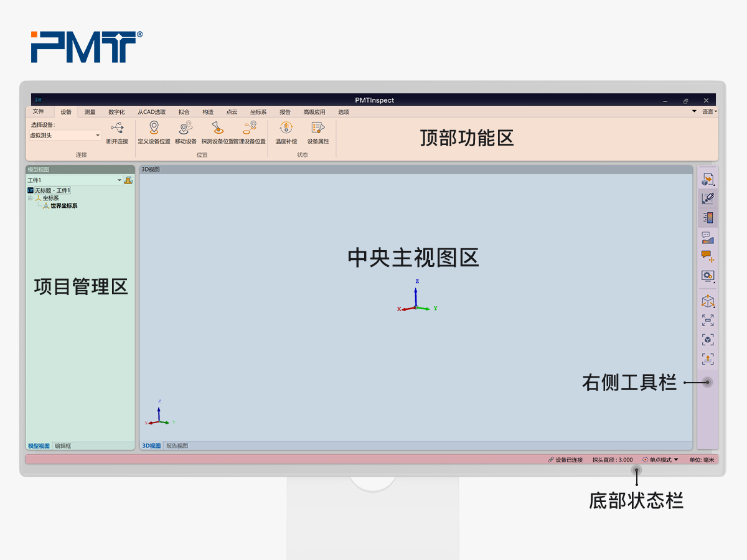The image size is (747, 560).
Task: Select the 设备 ribbon tab
Action: tap(66, 112)
